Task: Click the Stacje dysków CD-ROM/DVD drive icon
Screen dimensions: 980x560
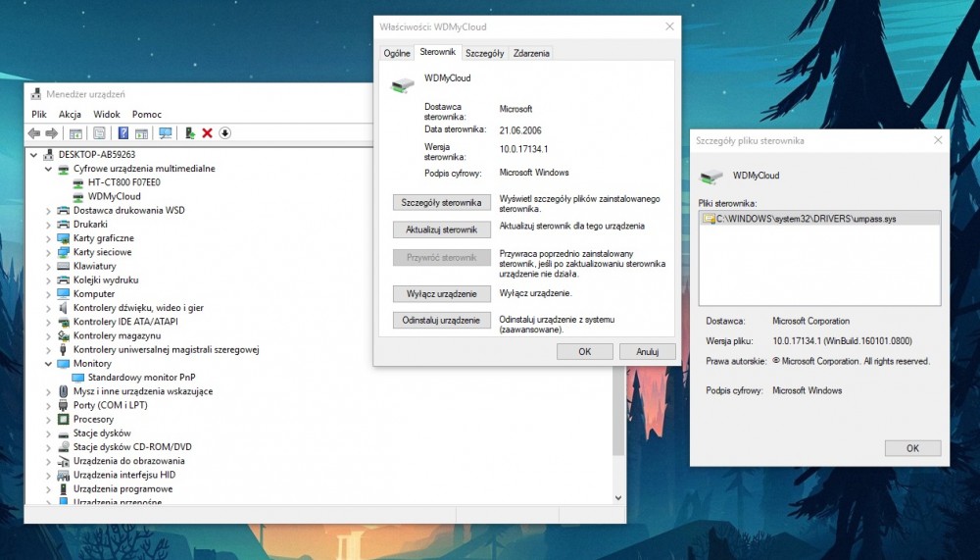Action: tap(63, 447)
